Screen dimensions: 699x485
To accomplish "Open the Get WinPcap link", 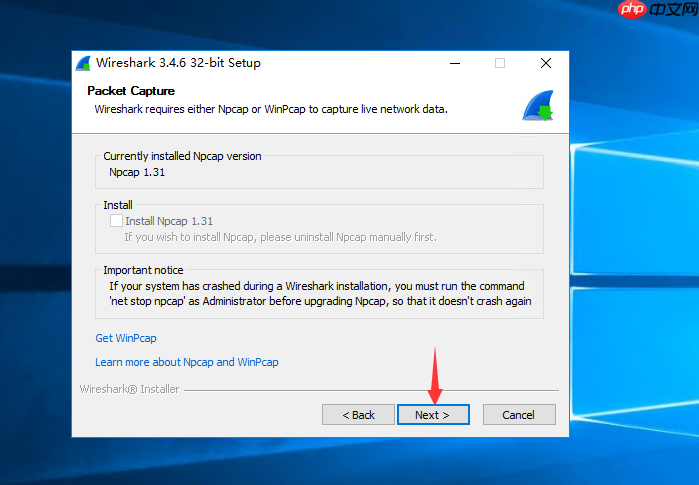I will coord(126,338).
